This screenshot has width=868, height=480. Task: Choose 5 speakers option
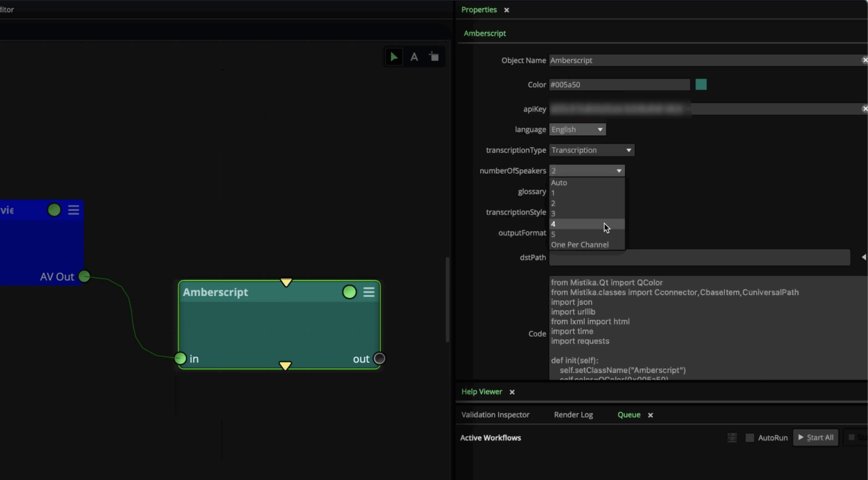click(x=587, y=234)
